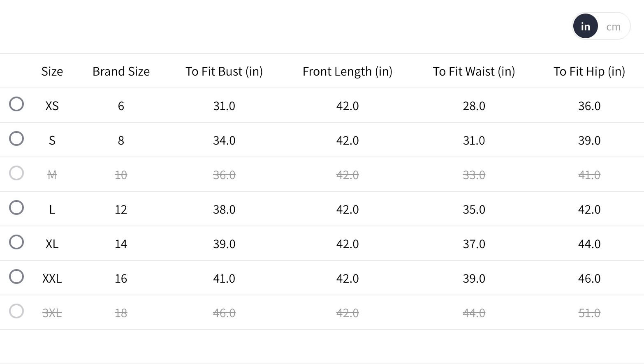The width and height of the screenshot is (644, 364).
Task: Click the XL size label
Action: tap(52, 244)
